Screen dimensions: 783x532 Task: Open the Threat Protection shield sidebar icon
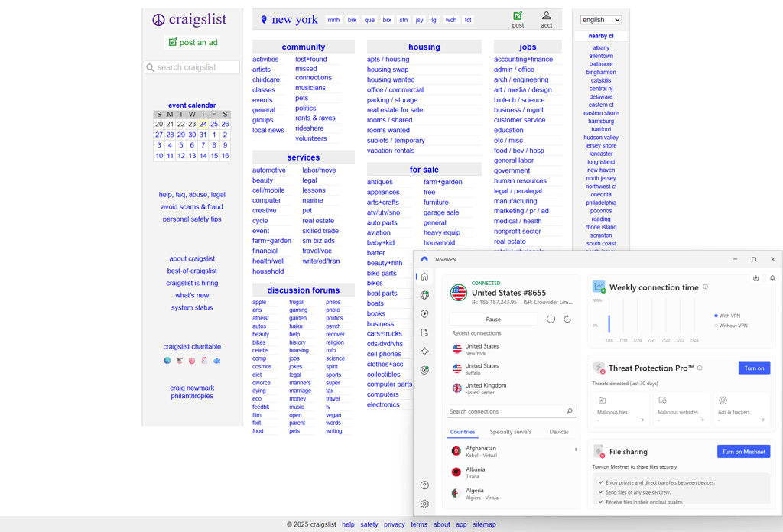pyautogui.click(x=424, y=314)
